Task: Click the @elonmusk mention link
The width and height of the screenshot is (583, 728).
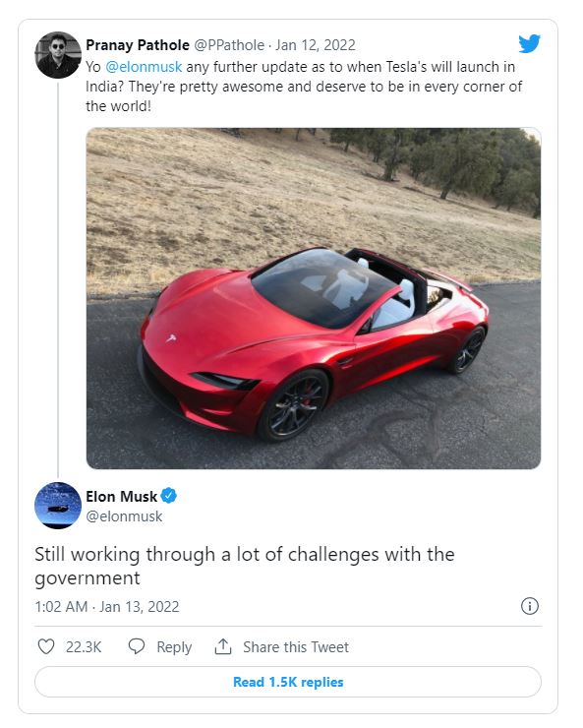Action: (144, 67)
